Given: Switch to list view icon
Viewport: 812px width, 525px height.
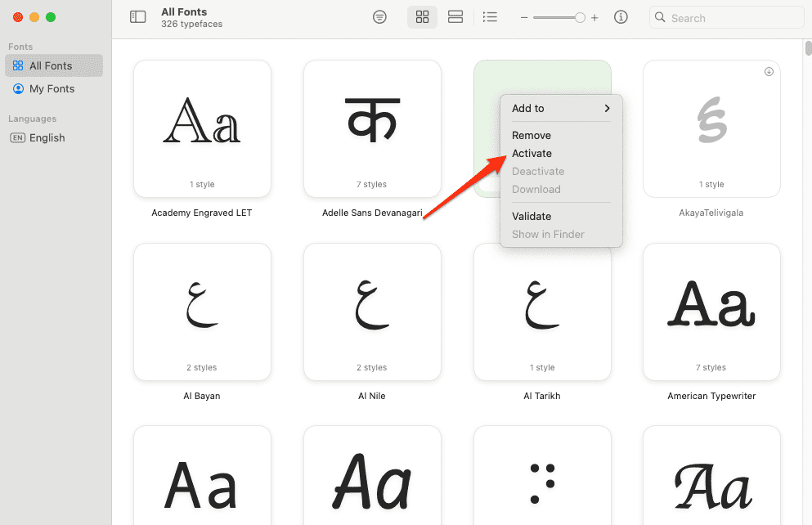Looking at the screenshot, I should click(490, 17).
